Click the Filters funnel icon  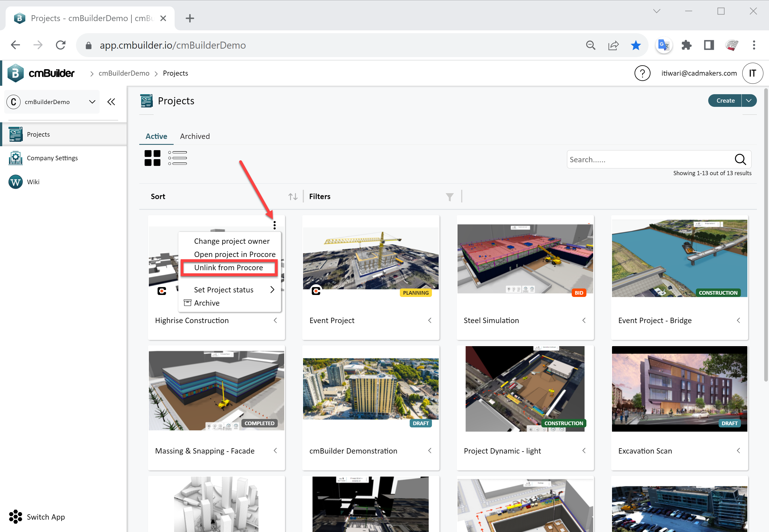450,197
